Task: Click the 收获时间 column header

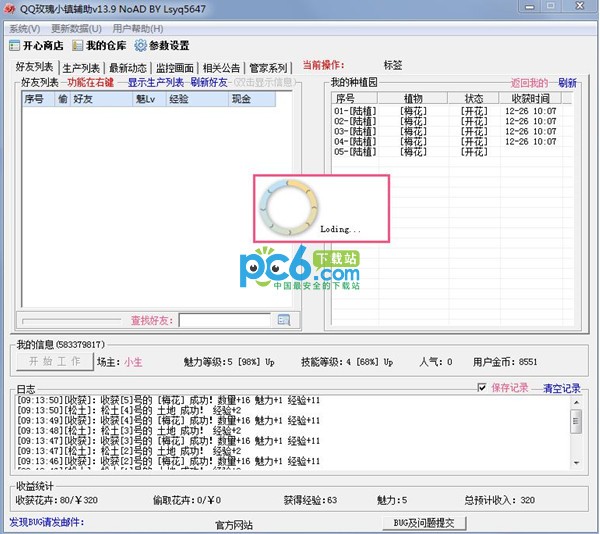Action: (530, 98)
